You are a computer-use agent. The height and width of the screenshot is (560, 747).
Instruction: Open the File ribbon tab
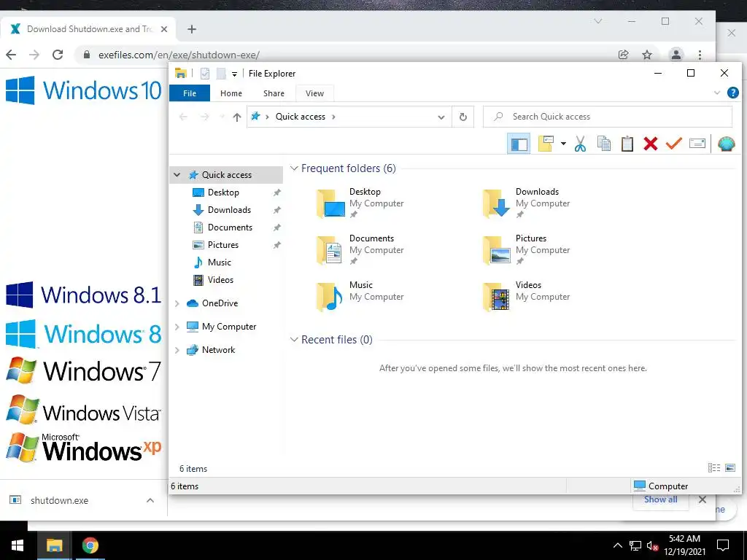[x=190, y=93]
